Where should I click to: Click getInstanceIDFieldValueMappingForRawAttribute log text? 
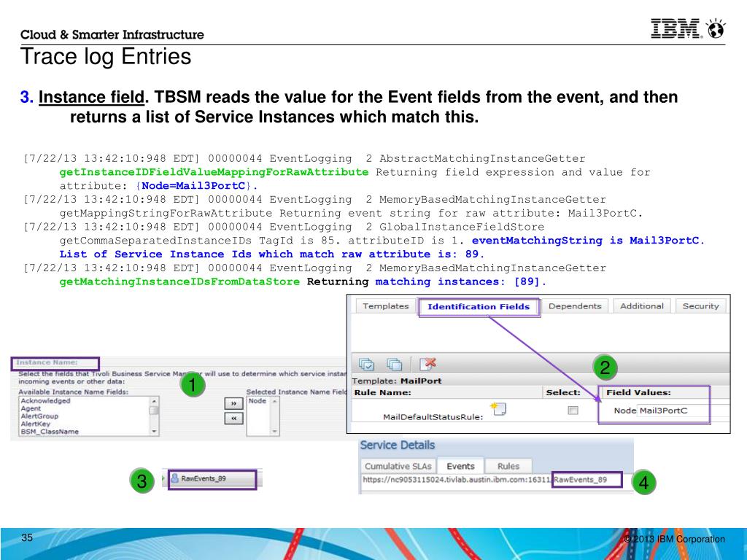click(214, 172)
